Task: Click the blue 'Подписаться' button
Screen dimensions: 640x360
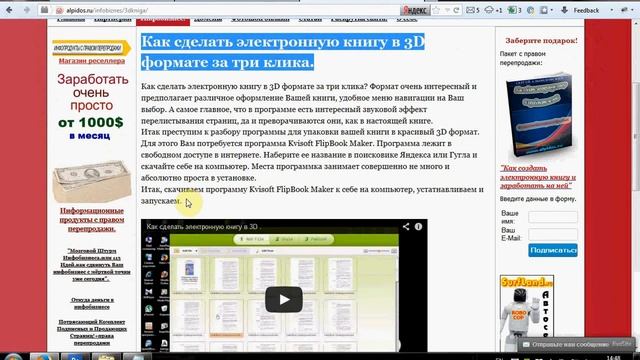Action: tap(553, 250)
